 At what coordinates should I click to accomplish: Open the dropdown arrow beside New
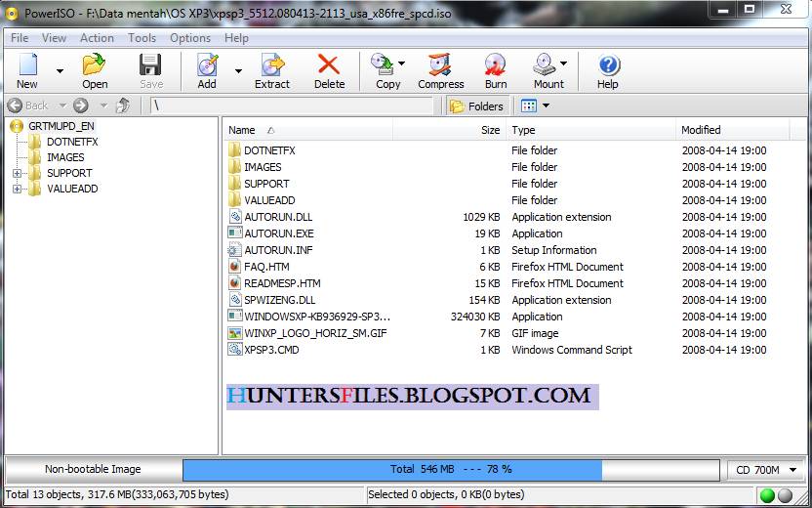click(x=61, y=71)
